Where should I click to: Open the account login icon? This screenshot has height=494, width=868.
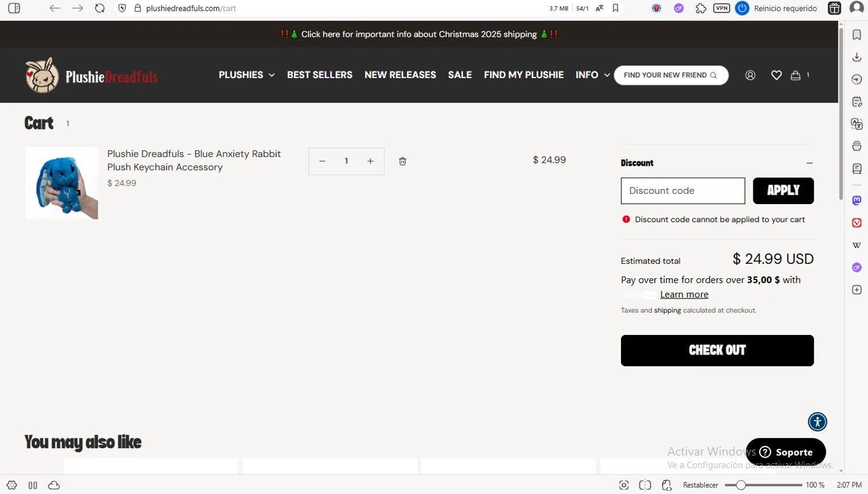click(x=751, y=75)
